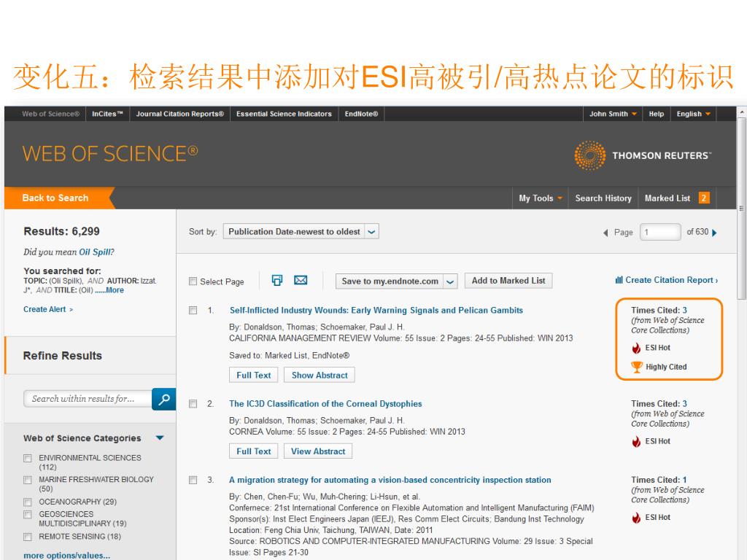Check the Select Page checkbox

(193, 281)
